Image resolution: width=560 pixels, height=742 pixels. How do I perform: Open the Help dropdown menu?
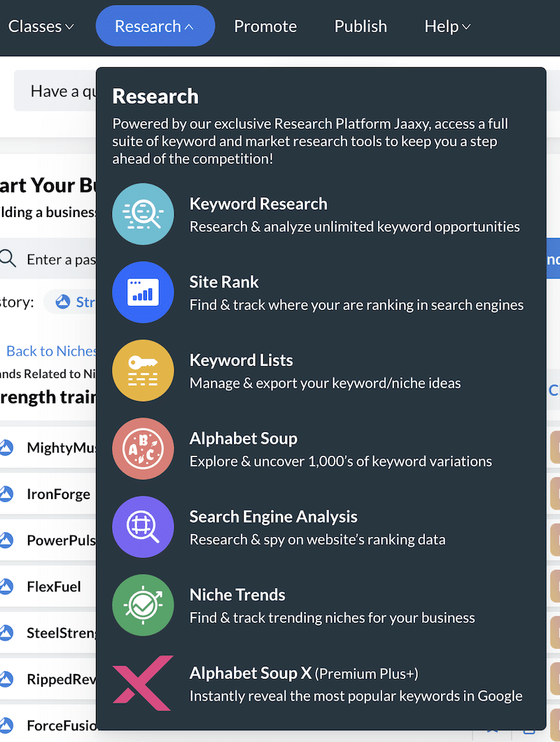(x=447, y=27)
